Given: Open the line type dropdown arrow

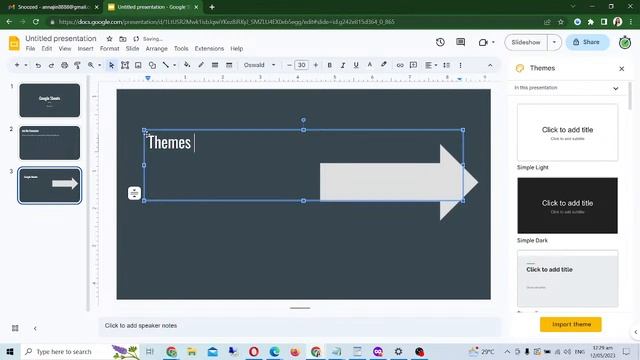Looking at the screenshot, I should click(174, 65).
